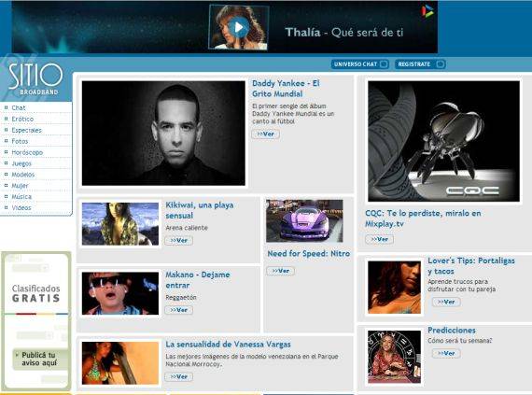
Task: Open Kikiwai, una playa sensual link
Action: click(200, 210)
